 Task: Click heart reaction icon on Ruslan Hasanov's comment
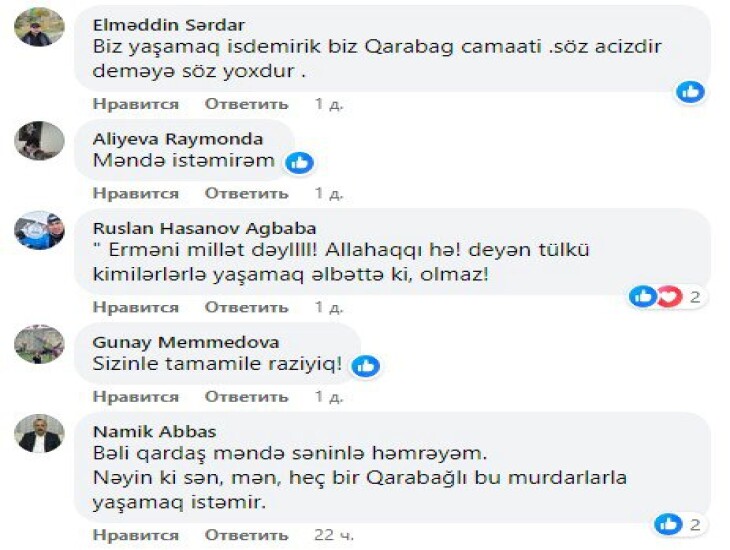[x=668, y=296]
